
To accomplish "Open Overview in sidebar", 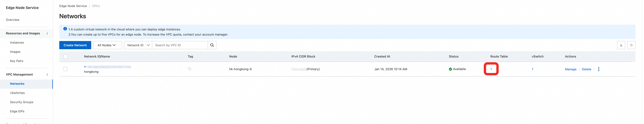I will pyautogui.click(x=13, y=20).
